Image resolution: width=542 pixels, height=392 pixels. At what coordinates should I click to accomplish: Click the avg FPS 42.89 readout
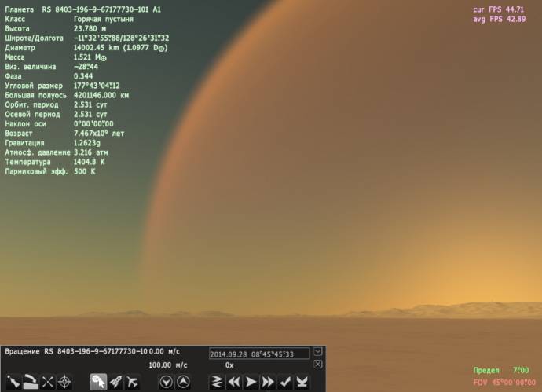499,19
